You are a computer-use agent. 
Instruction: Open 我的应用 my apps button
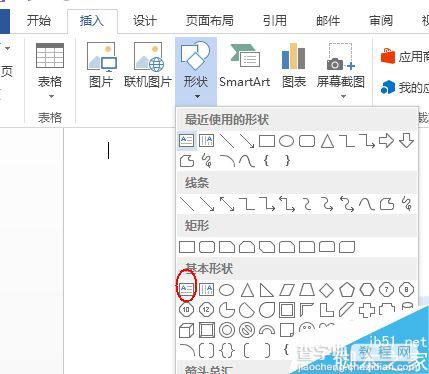(405, 88)
